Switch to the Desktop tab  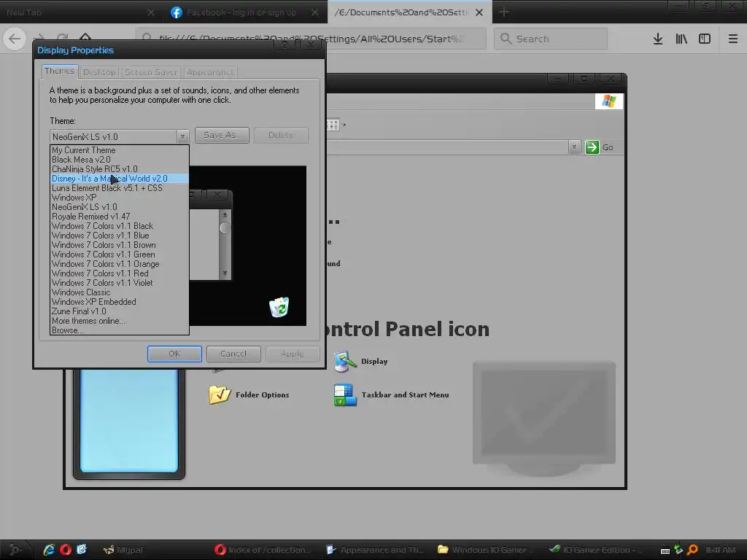click(x=99, y=72)
